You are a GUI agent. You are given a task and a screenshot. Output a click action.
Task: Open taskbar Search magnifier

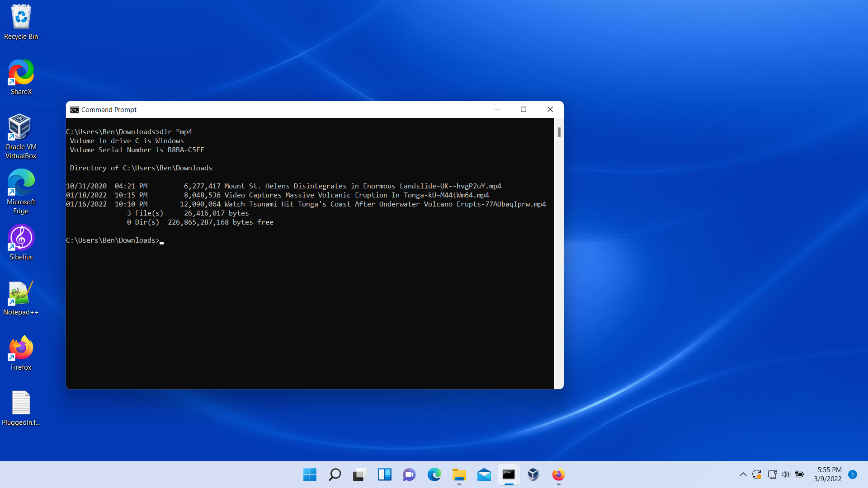335,474
